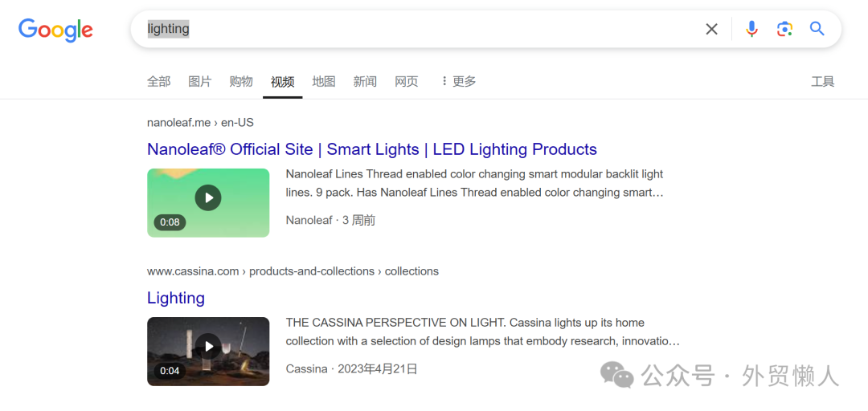Start voice search with microphone icon
Screen dimensions: 868x411
click(x=751, y=30)
